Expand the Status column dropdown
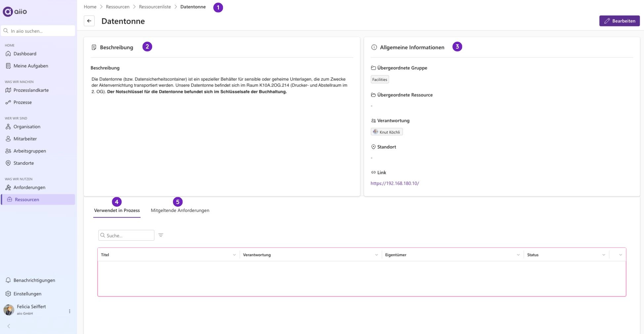The image size is (644, 334). [x=604, y=255]
